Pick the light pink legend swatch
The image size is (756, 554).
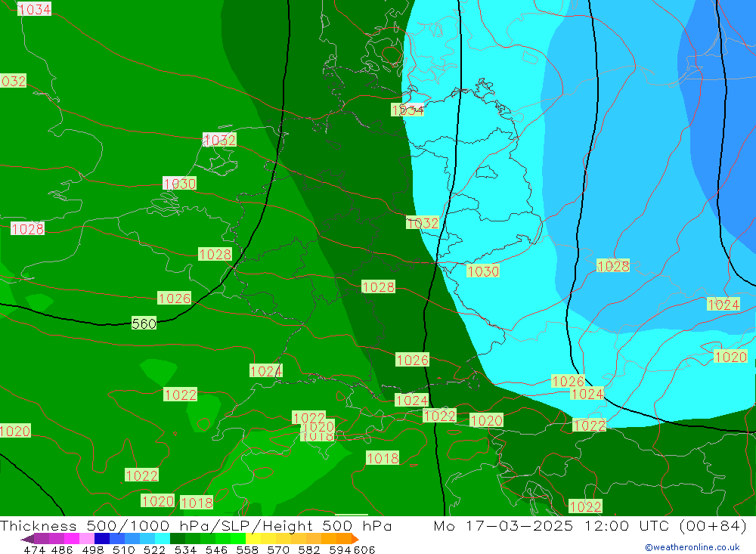pos(87,539)
